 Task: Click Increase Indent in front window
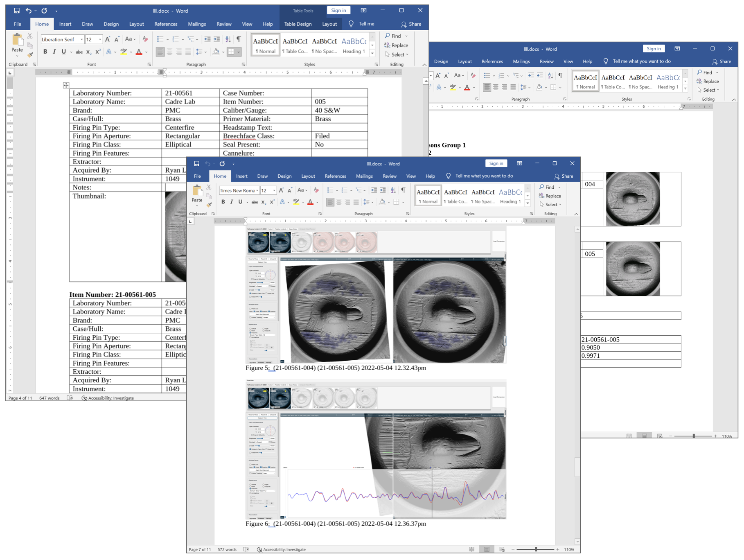383,190
